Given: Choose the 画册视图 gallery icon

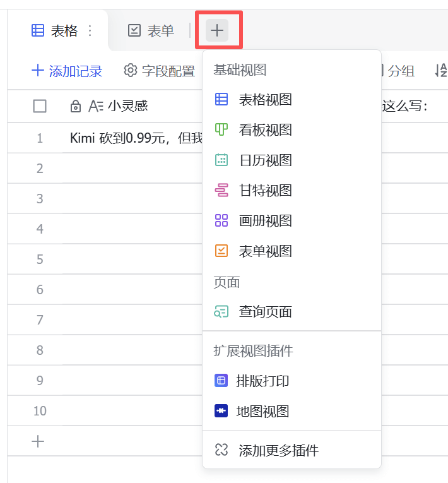Looking at the screenshot, I should point(221,221).
